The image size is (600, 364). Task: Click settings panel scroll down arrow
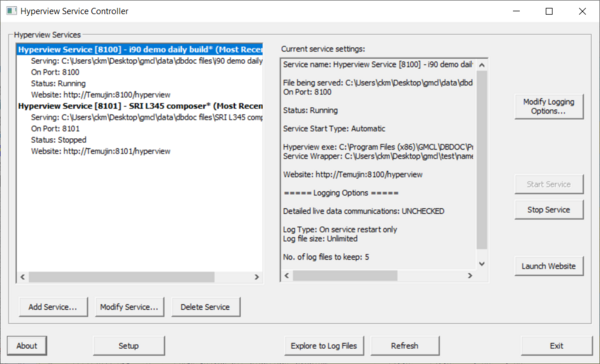482,264
